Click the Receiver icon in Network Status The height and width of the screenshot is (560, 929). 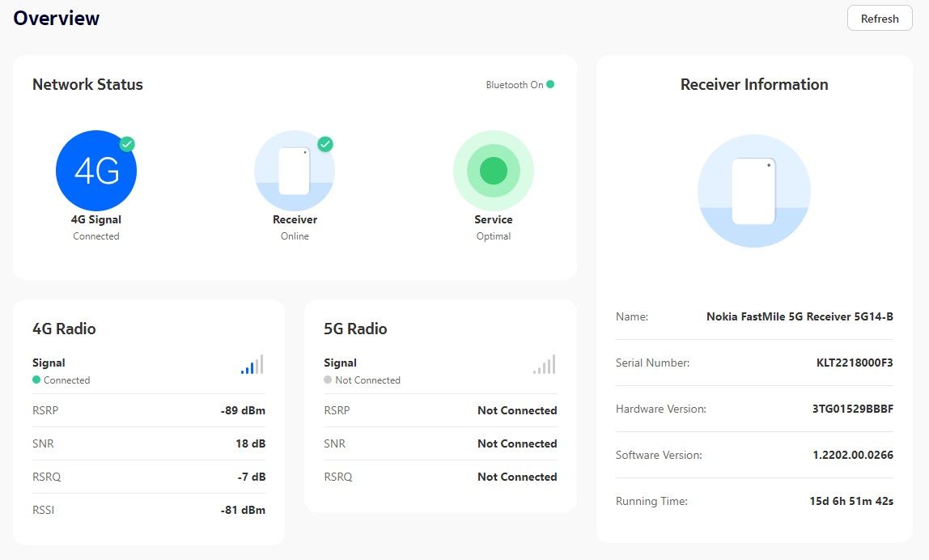pyautogui.click(x=295, y=171)
